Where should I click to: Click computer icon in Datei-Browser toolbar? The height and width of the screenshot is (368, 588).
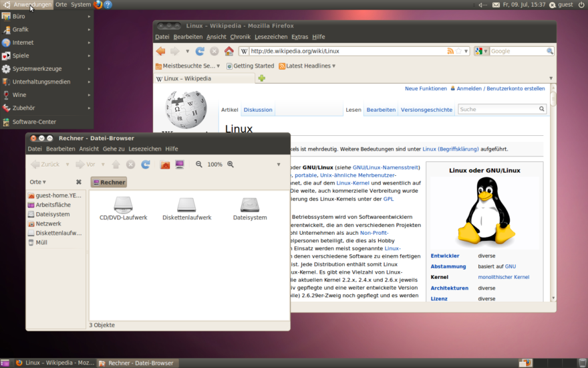tap(180, 164)
